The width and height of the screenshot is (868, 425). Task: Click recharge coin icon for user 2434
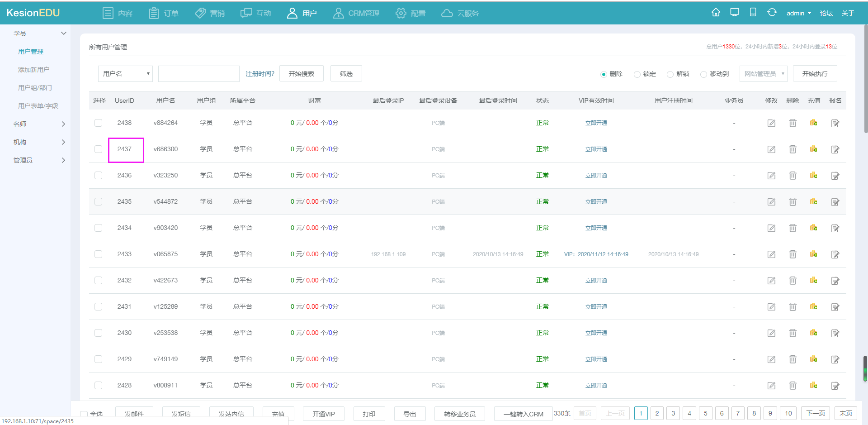(813, 228)
